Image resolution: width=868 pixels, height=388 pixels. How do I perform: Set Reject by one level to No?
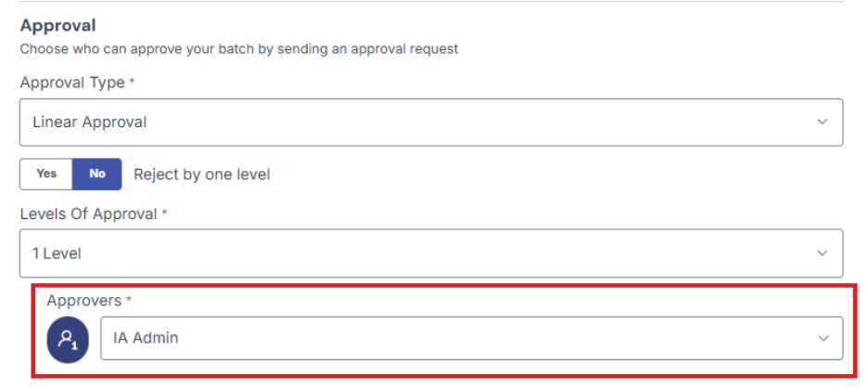pyautogui.click(x=96, y=175)
